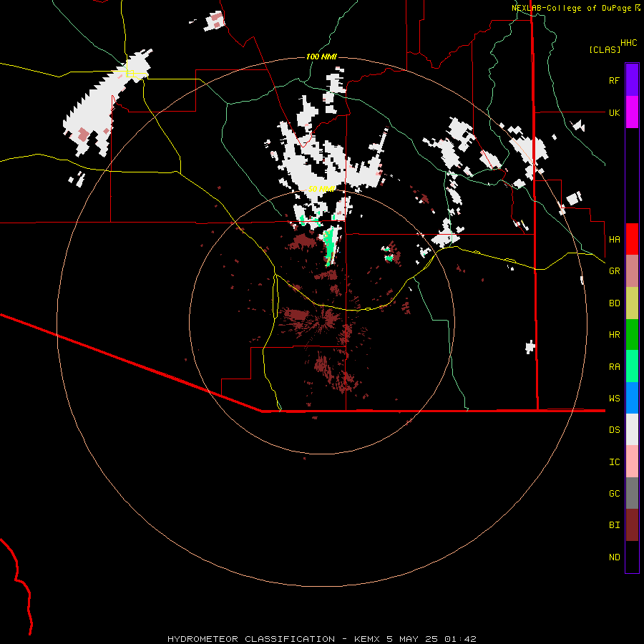644x644 pixels.
Task: Click the Hydrometeor Classification KEMX caption
Action: pyautogui.click(x=321, y=639)
